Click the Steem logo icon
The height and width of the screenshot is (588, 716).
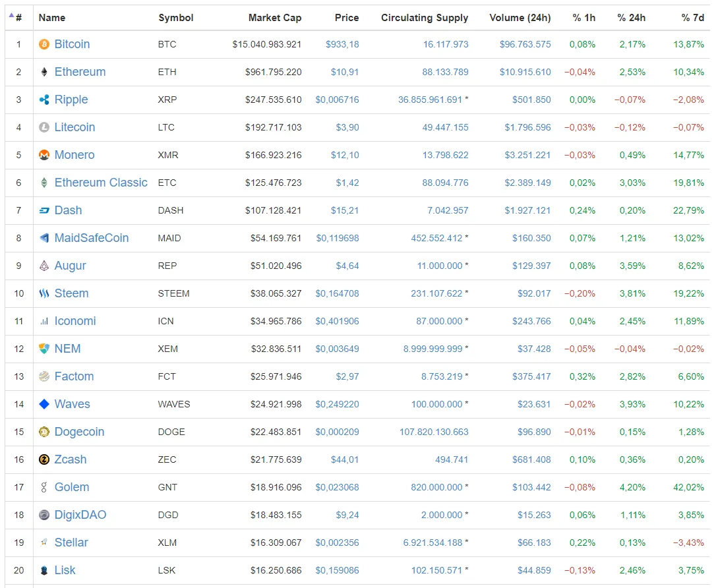coord(44,293)
